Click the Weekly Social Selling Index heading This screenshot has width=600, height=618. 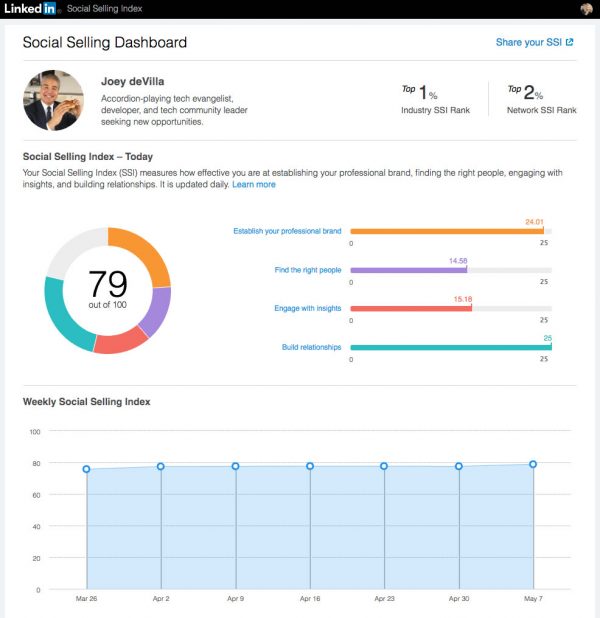pyautogui.click(x=87, y=402)
